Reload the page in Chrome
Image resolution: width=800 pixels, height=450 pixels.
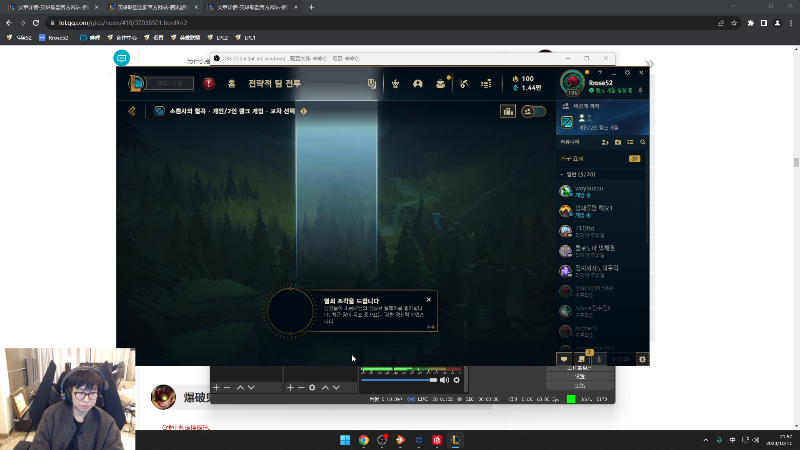click(36, 23)
